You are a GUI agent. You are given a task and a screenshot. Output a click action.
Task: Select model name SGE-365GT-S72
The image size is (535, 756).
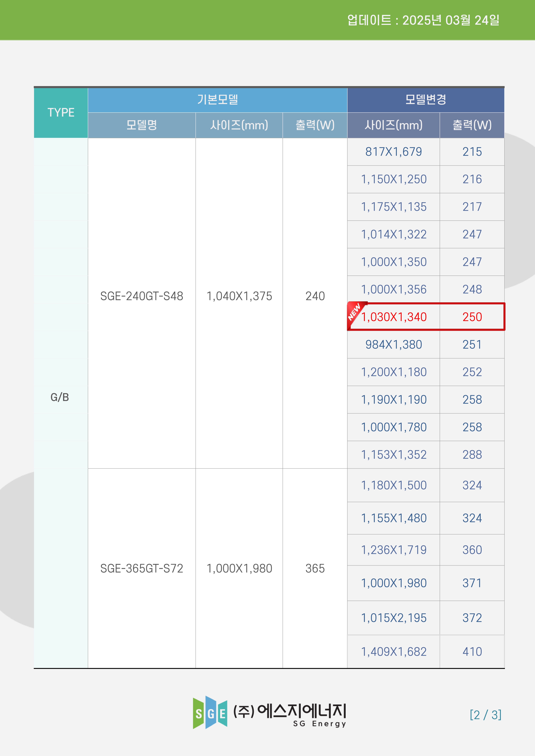click(142, 569)
